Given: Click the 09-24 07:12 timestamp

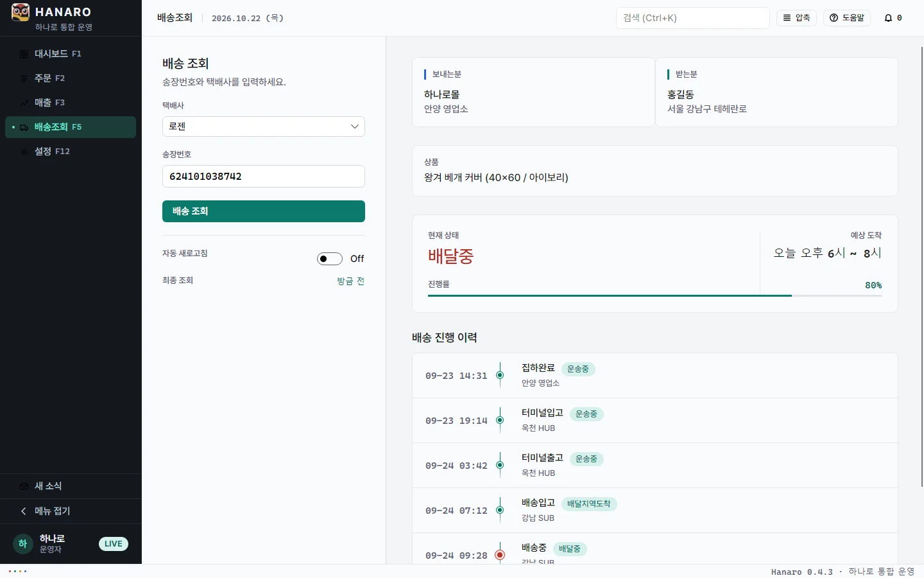Looking at the screenshot, I should [x=456, y=511].
